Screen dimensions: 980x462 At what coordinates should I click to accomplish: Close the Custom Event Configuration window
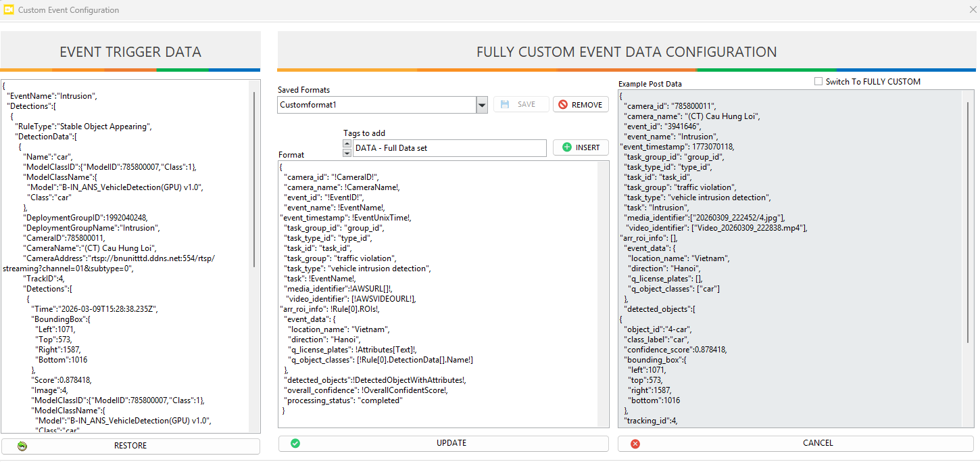tap(973, 10)
